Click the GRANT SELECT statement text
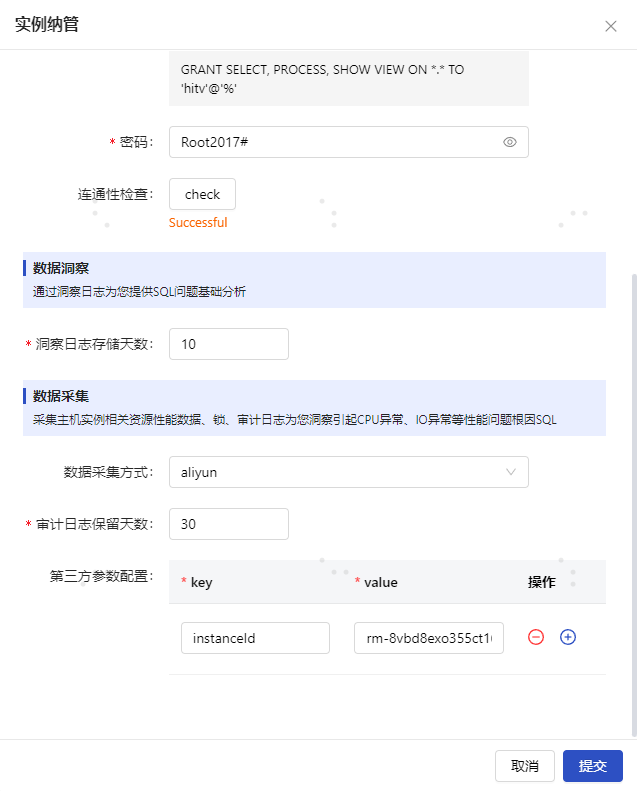 (x=322, y=79)
